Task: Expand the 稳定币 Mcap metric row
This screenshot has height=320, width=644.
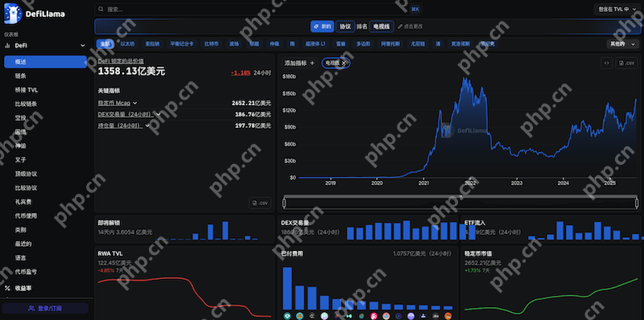Action: pos(118,103)
